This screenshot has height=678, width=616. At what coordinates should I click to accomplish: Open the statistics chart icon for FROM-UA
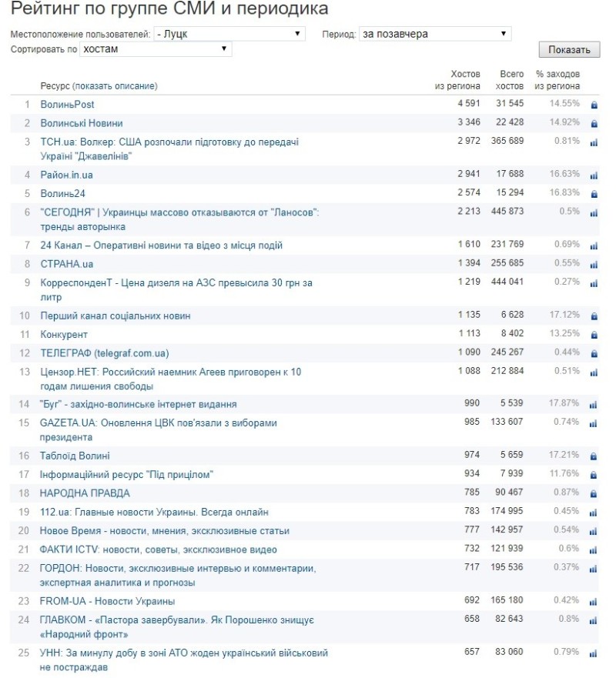click(x=594, y=602)
